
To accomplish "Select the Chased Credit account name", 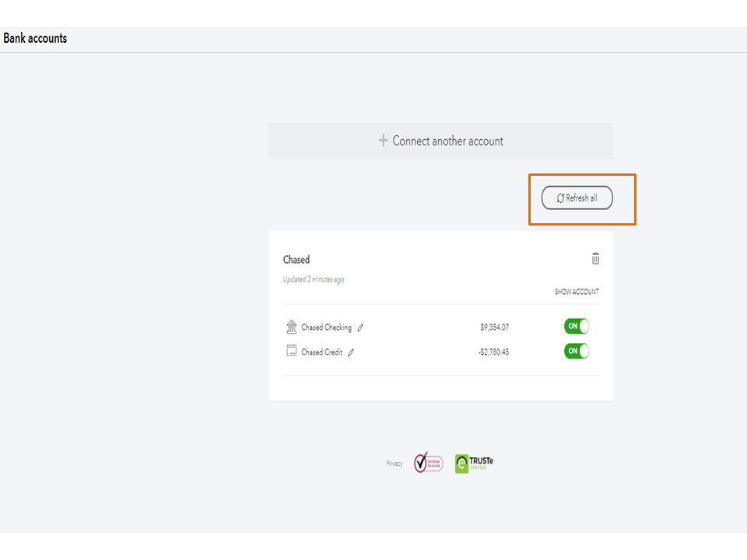I will (x=321, y=352).
